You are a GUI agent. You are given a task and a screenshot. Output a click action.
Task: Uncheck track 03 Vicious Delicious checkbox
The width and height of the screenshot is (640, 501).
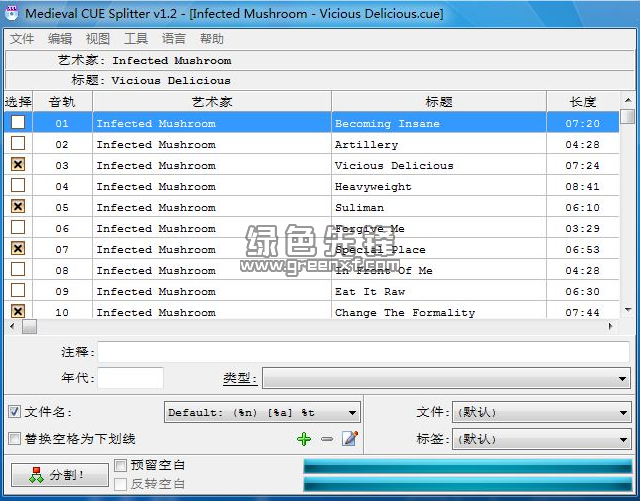(18, 164)
